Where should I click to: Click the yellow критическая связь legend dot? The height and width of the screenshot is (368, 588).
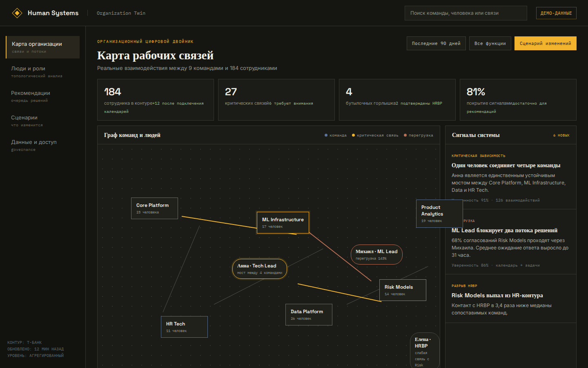353,135
